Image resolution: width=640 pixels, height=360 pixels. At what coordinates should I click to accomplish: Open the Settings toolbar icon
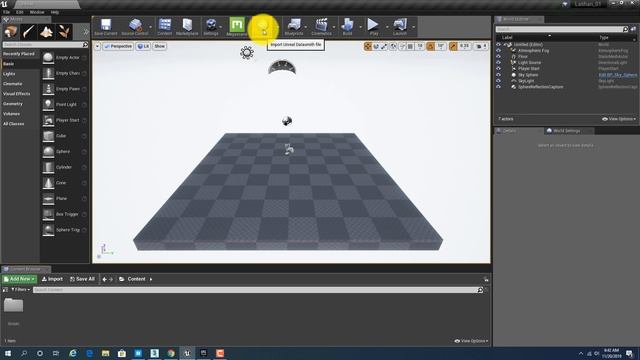pos(211,27)
